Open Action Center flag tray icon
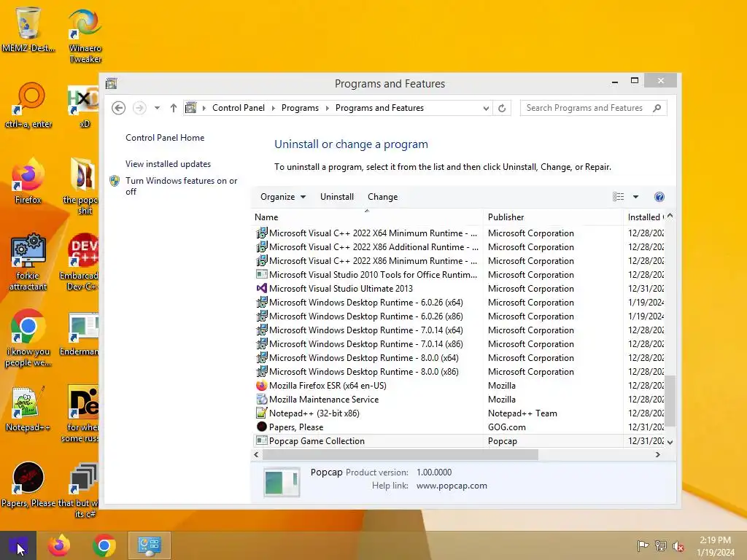 click(643, 546)
